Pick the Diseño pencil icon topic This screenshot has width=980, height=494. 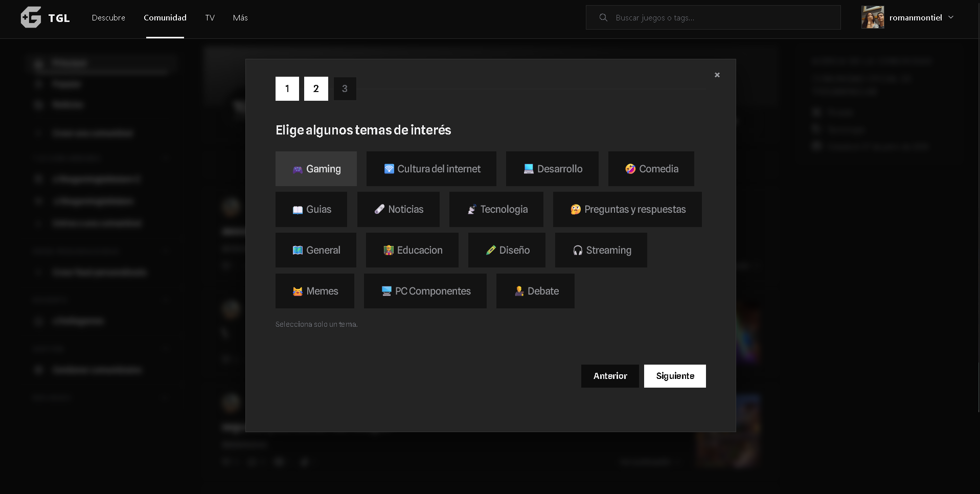[507, 250]
